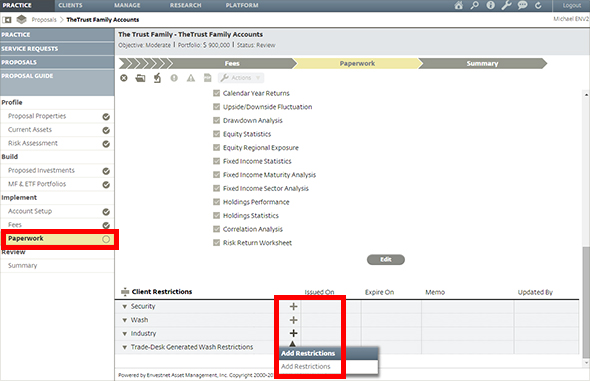
Task: Toggle Upside/Downside Fluctuation checkbox
Action: pyautogui.click(x=216, y=106)
